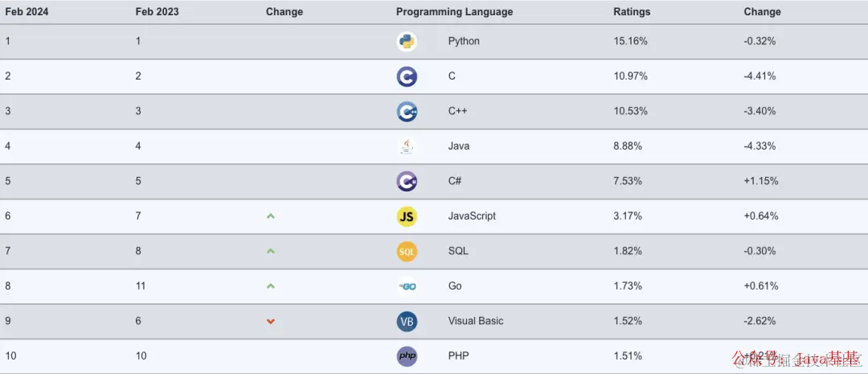This screenshot has height=374, width=868.
Task: Click the Programming Language column header
Action: pos(454,11)
